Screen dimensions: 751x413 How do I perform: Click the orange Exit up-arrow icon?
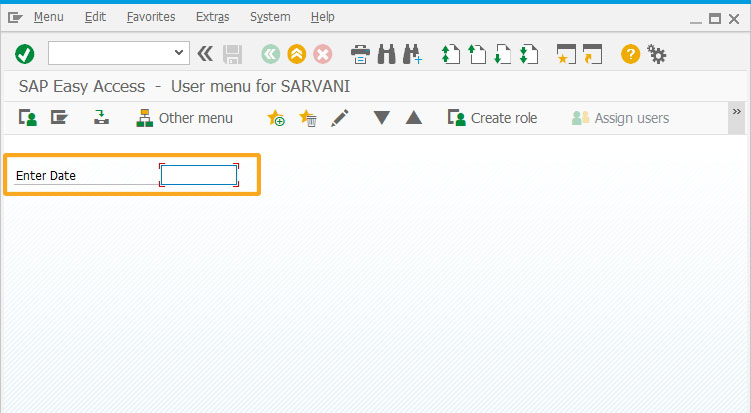point(296,54)
